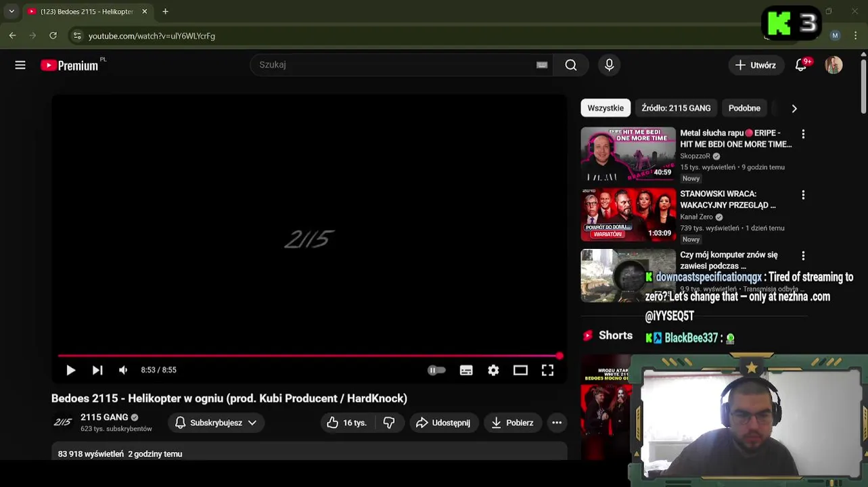Open more actions ellipsis under video
Screen dimensions: 868x487
point(557,423)
